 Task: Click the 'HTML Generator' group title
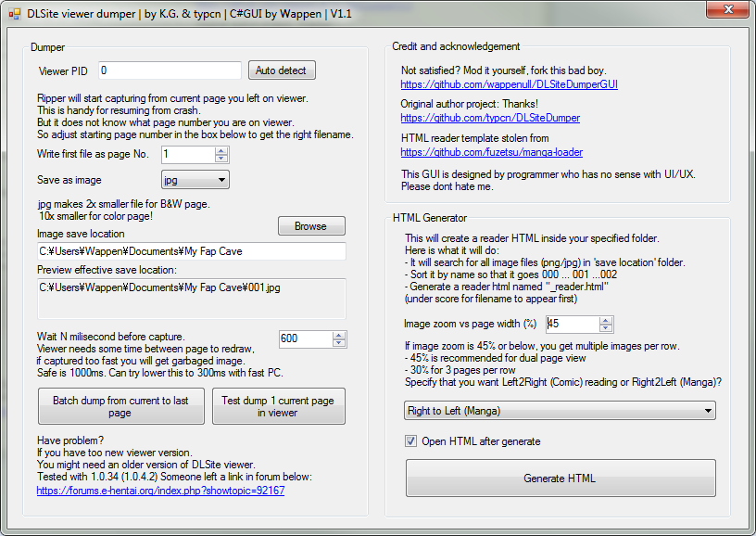[430, 218]
